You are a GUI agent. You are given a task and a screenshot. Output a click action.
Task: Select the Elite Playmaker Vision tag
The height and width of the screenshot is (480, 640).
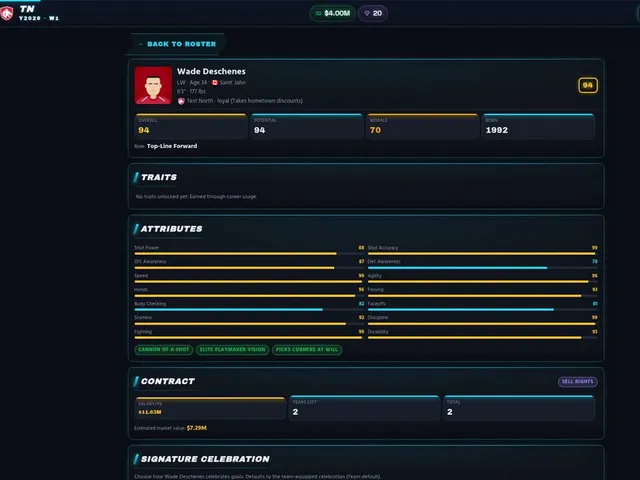(232, 350)
